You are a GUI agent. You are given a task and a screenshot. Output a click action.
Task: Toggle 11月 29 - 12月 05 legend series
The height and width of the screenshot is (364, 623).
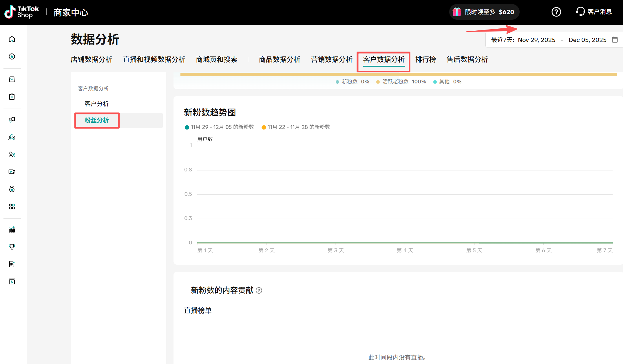[219, 127]
